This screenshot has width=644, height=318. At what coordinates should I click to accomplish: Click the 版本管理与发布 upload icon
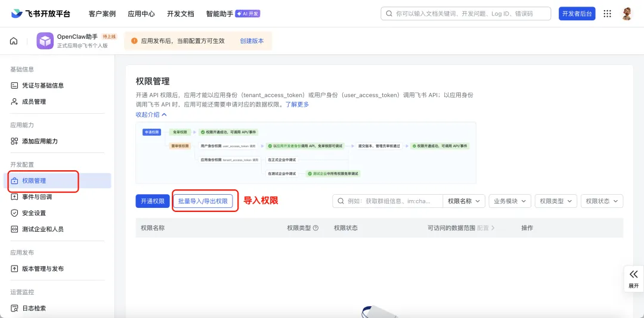(14, 269)
